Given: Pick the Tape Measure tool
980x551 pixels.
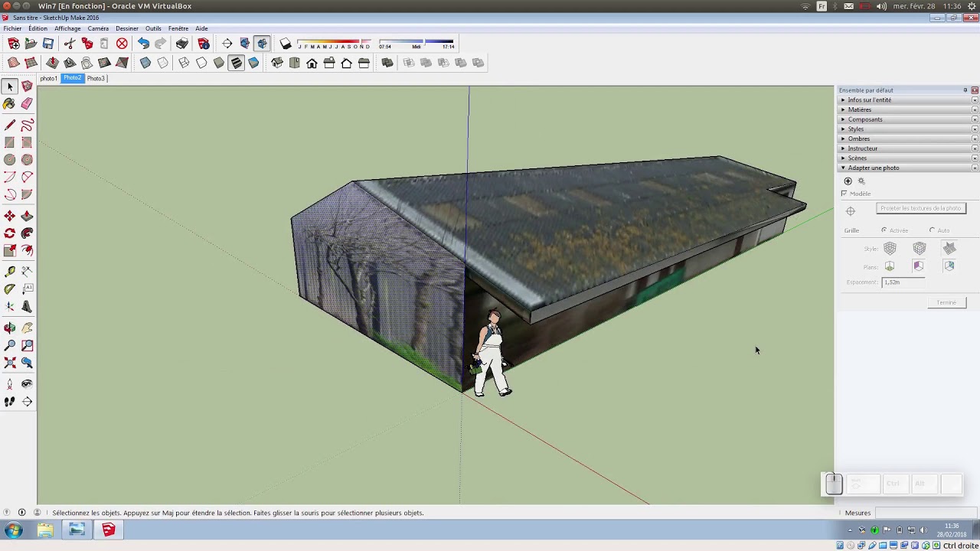Looking at the screenshot, I should 9,272.
